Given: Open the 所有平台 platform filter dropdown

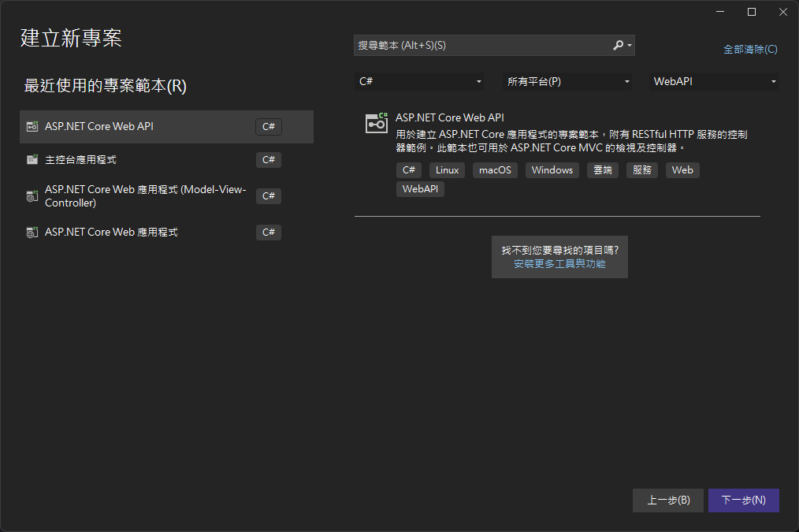Looking at the screenshot, I should click(x=567, y=81).
